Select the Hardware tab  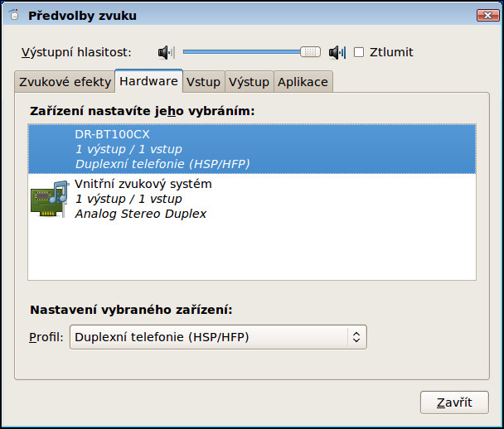click(149, 81)
